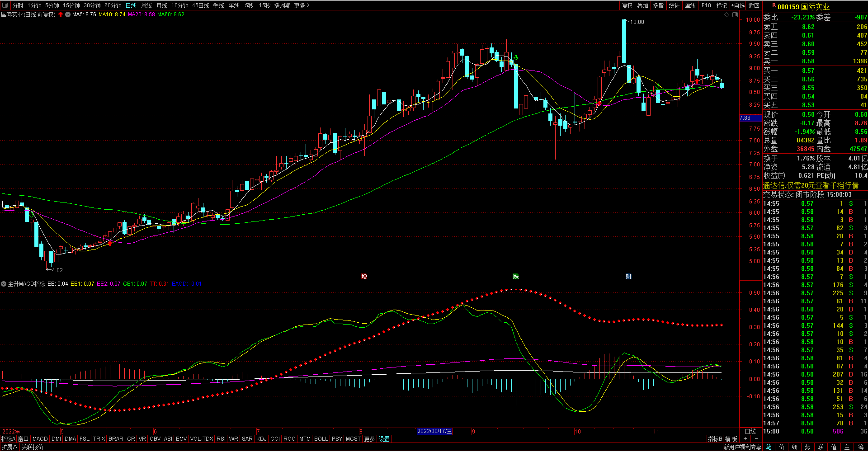
Task: Open the 模板 template selector
Action: 731,439
